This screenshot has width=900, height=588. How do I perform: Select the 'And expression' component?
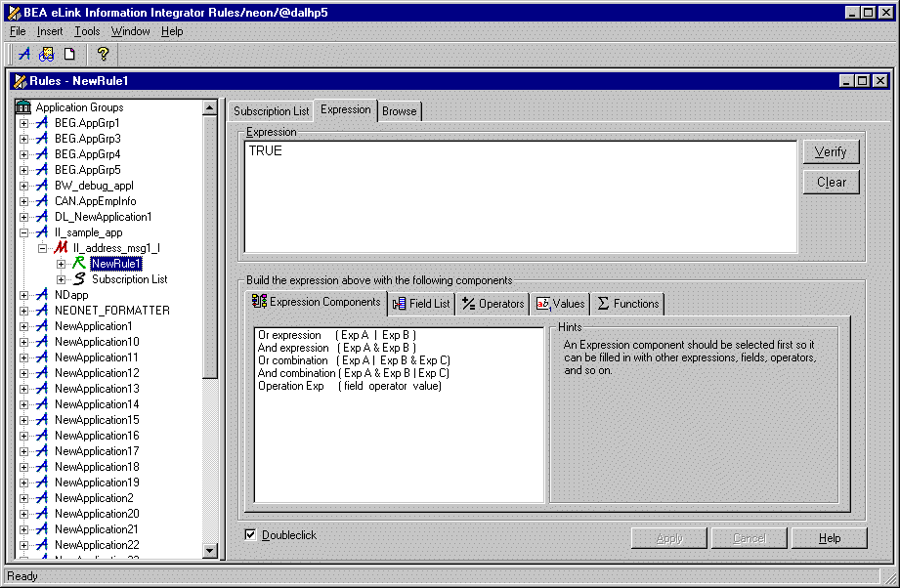[337, 348]
